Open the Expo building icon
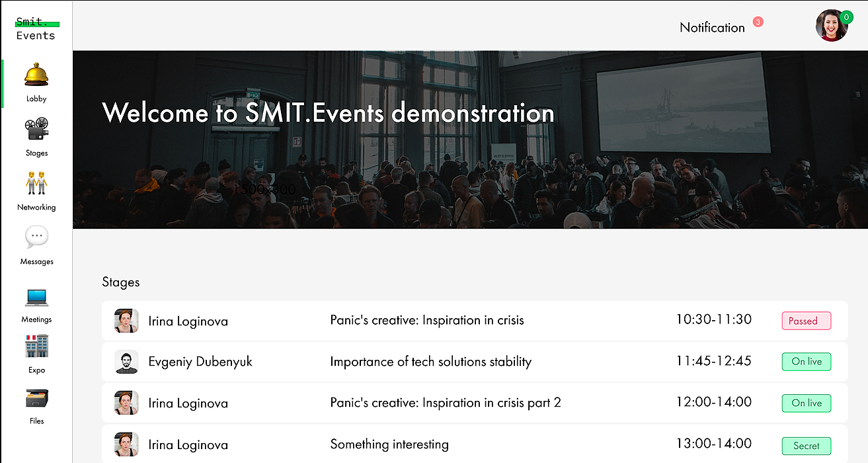 point(36,346)
